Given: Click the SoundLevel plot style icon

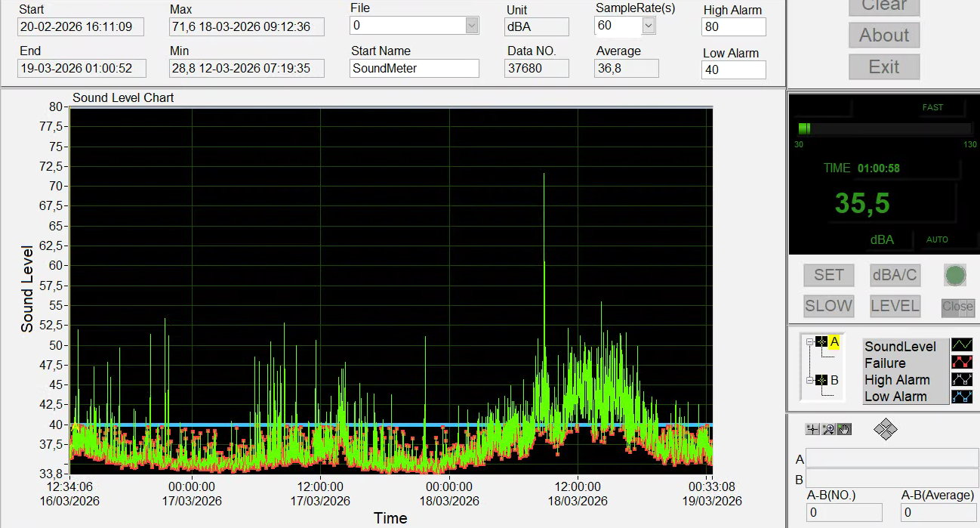Looking at the screenshot, I should pyautogui.click(x=962, y=346).
